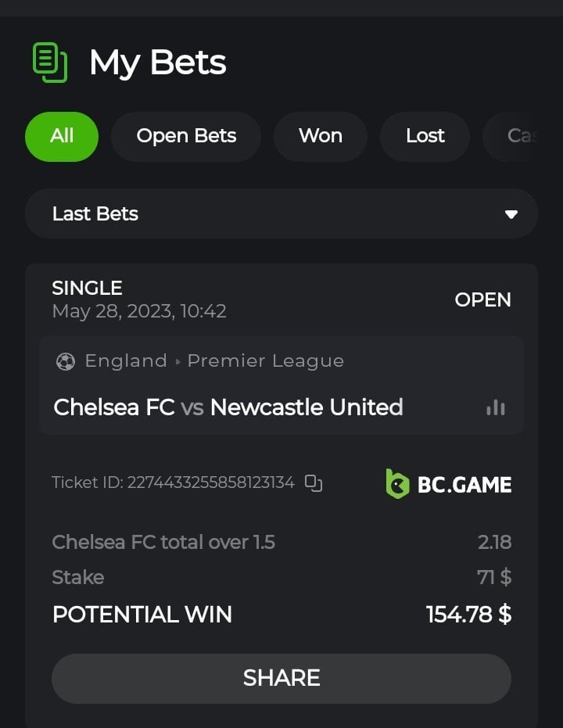This screenshot has width=563, height=728.
Task: Open Chelsea FC vs Newcastle United match
Action: click(228, 407)
